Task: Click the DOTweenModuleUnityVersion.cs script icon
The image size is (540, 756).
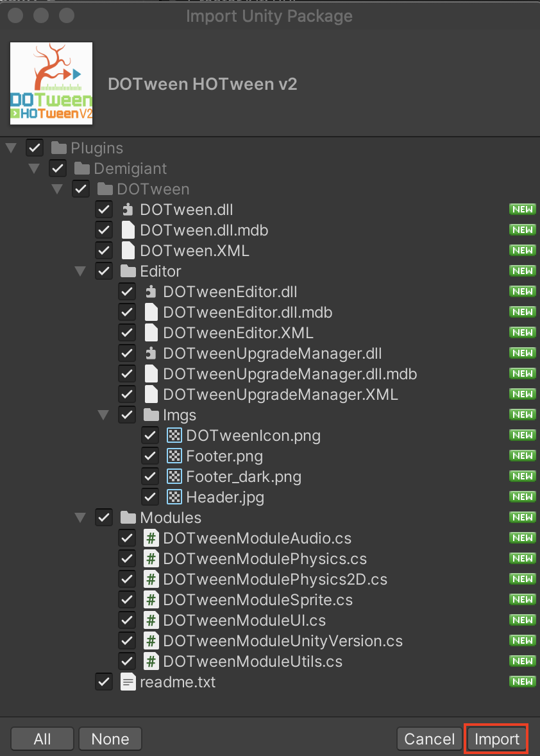Action: (151, 640)
